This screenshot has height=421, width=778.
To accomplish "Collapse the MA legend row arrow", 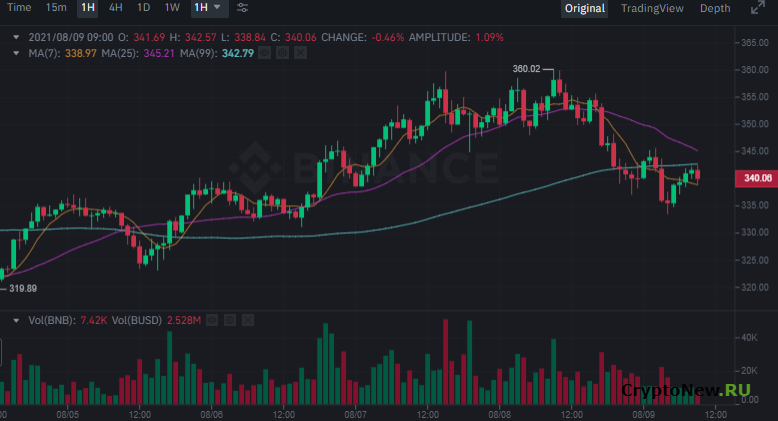I will coord(16,53).
